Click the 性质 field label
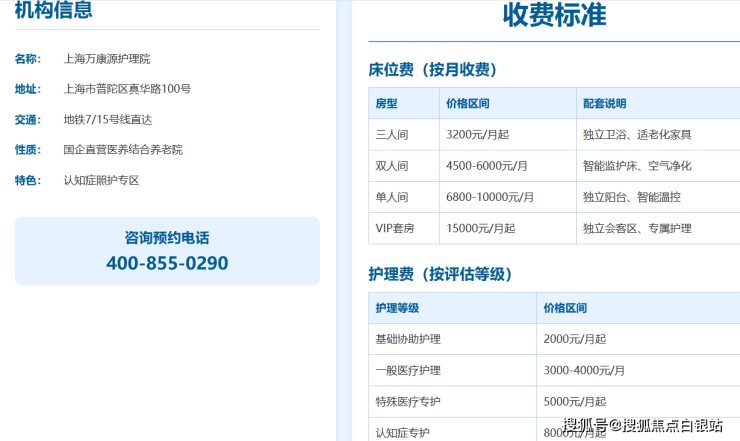 tap(28, 150)
